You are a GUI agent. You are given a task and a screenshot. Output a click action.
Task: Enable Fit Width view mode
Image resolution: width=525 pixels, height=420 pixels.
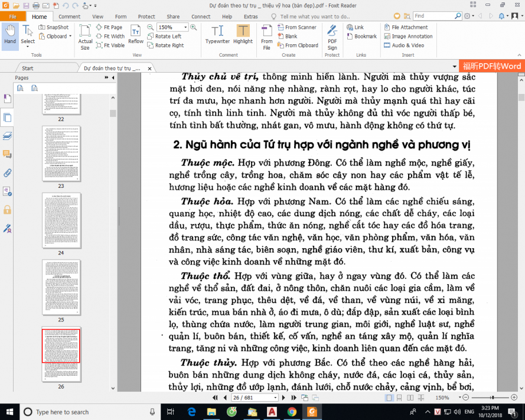[x=110, y=36]
